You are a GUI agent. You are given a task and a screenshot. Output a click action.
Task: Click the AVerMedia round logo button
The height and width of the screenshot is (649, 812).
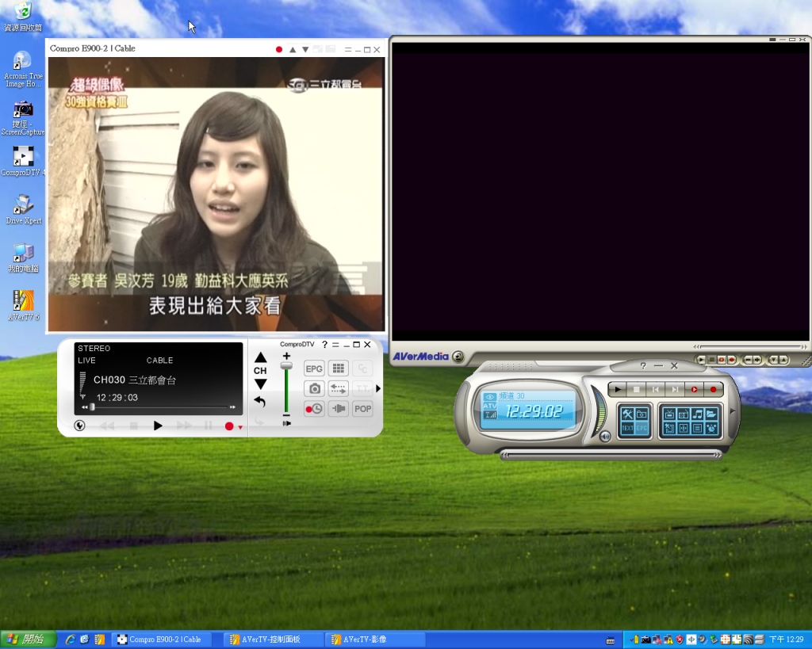coord(458,357)
